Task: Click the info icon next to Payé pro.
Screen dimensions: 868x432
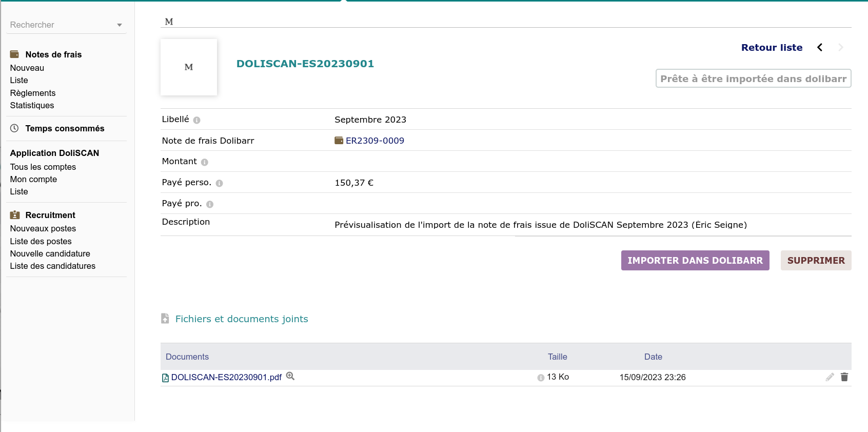Action: click(209, 204)
